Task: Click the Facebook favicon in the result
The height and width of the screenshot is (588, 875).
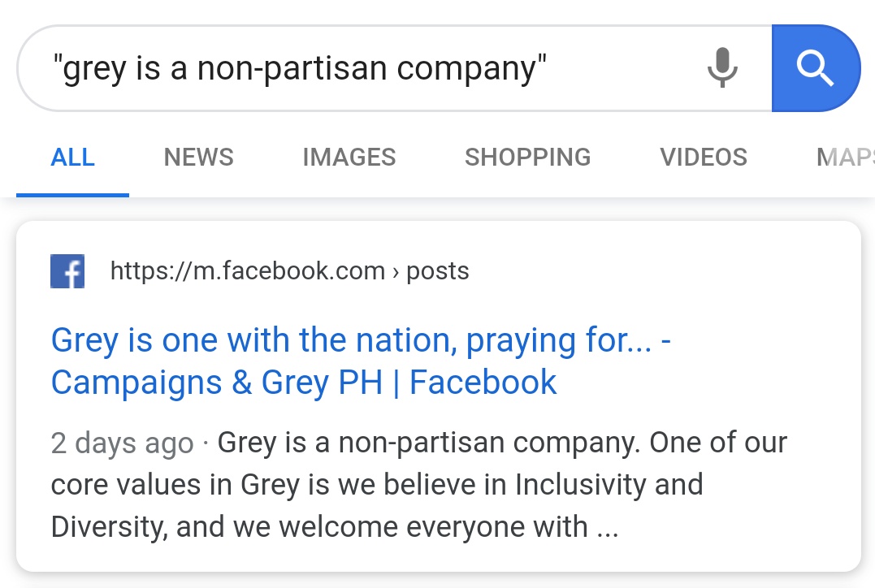Action: tap(68, 271)
